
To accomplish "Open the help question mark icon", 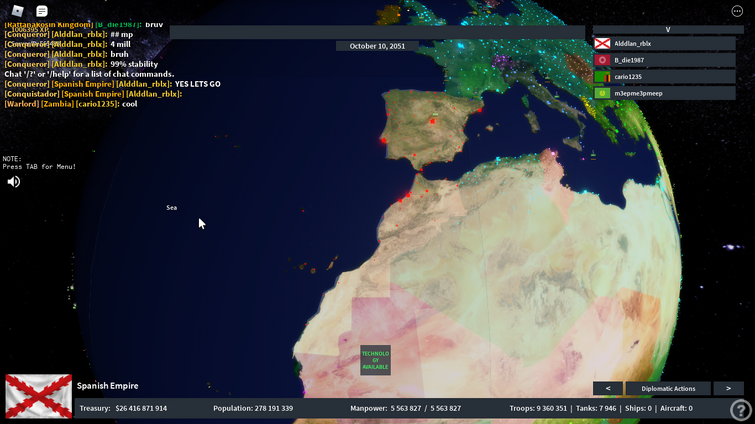I will point(740,410).
